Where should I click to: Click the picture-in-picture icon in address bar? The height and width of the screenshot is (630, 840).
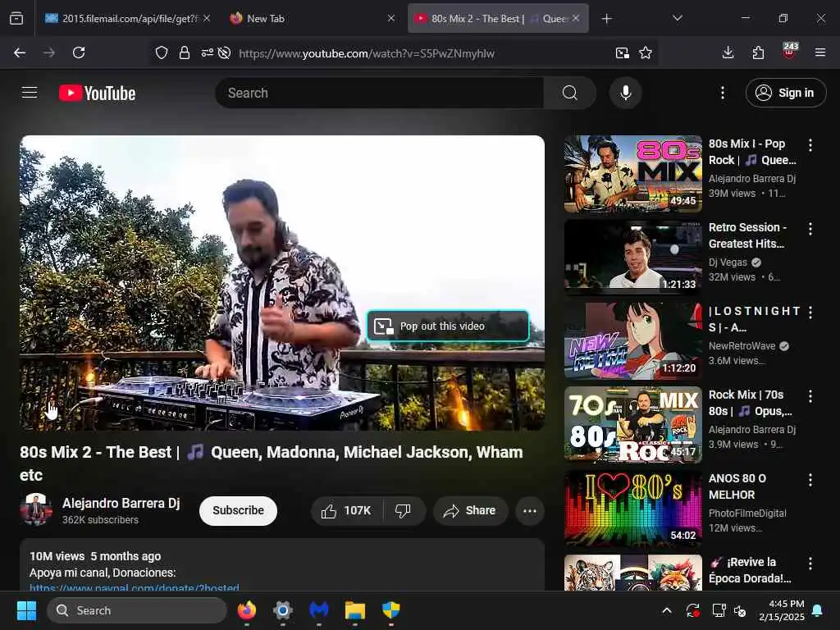pyautogui.click(x=622, y=52)
